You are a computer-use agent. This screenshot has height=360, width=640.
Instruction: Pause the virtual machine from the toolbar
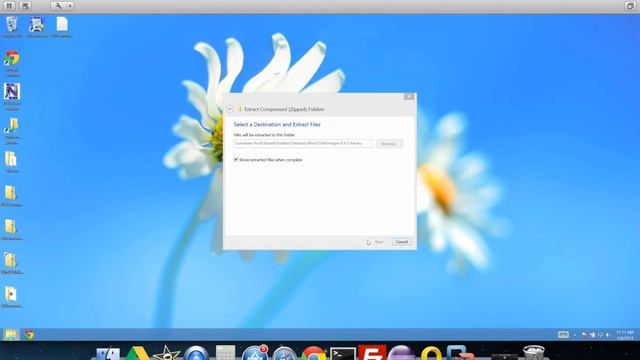click(9, 6)
